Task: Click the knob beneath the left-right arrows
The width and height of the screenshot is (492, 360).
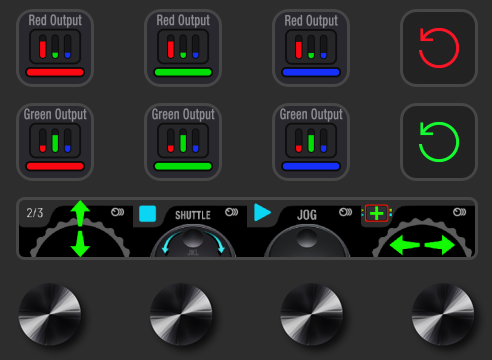Action: (443, 314)
